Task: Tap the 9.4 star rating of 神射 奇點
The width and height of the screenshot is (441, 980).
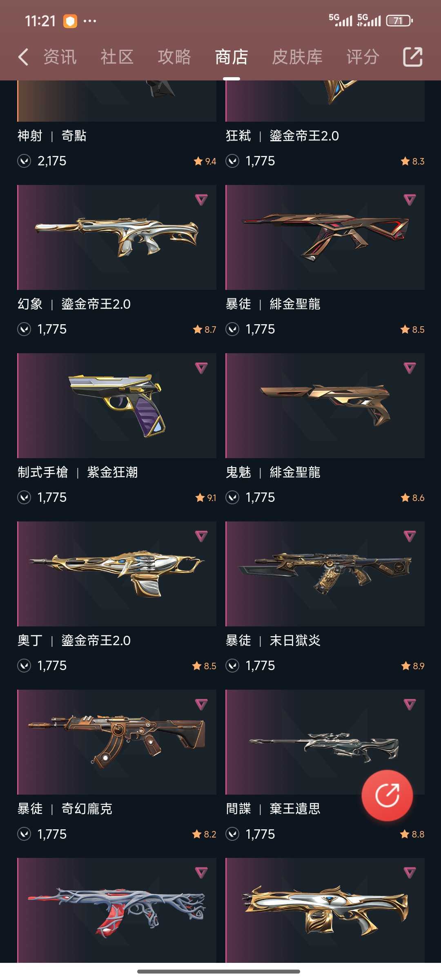Action: tap(205, 161)
